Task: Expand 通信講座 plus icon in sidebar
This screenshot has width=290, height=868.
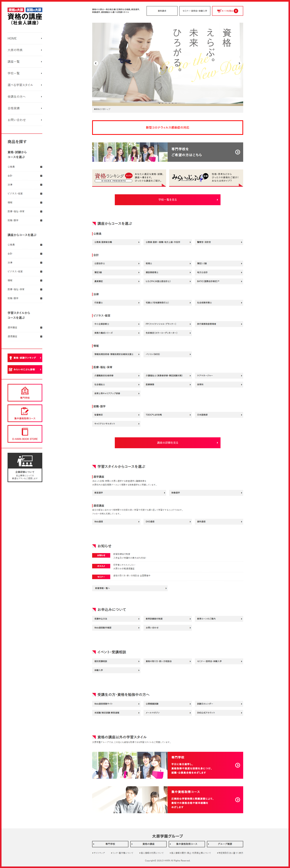Action: 41,336
